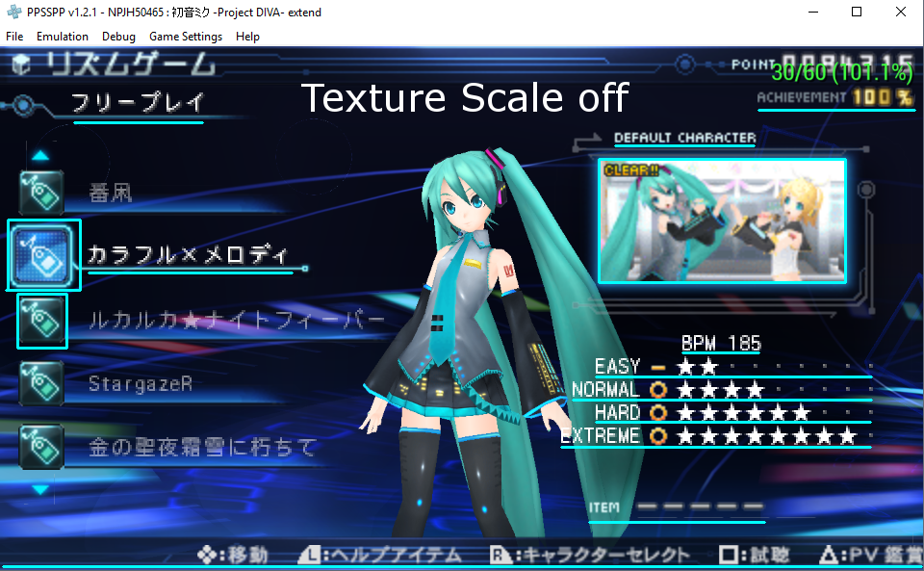Click the up arrow above song list
The width and height of the screenshot is (924, 571).
(x=40, y=156)
